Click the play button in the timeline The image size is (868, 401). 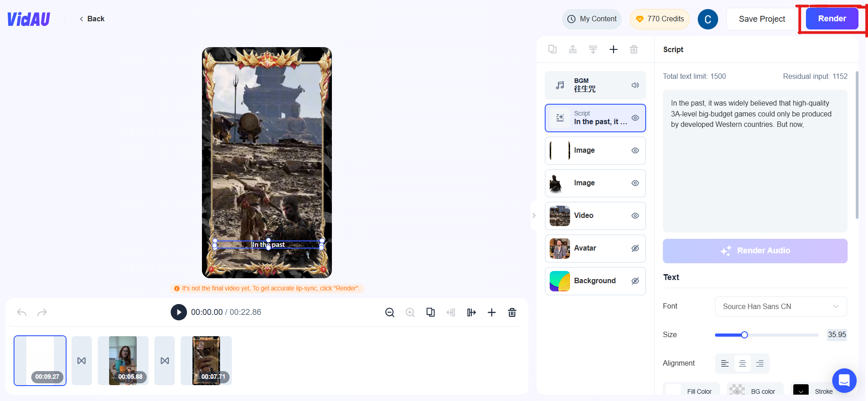178,312
